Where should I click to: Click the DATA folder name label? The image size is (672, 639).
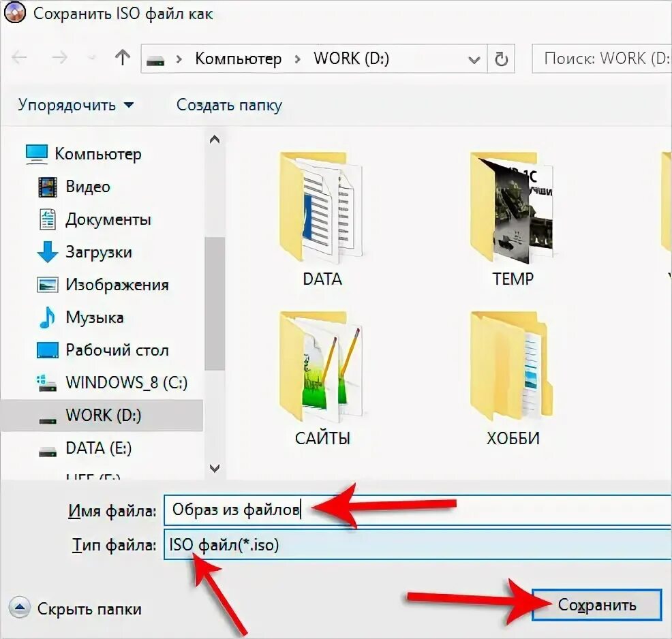coord(322,279)
